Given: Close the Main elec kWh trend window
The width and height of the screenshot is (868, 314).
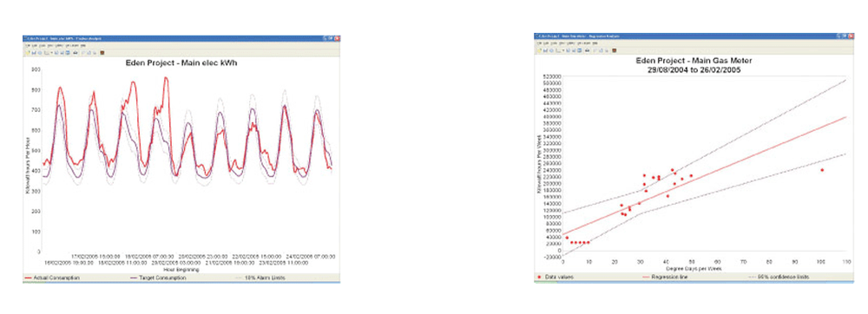Looking at the screenshot, I should tap(337, 38).
